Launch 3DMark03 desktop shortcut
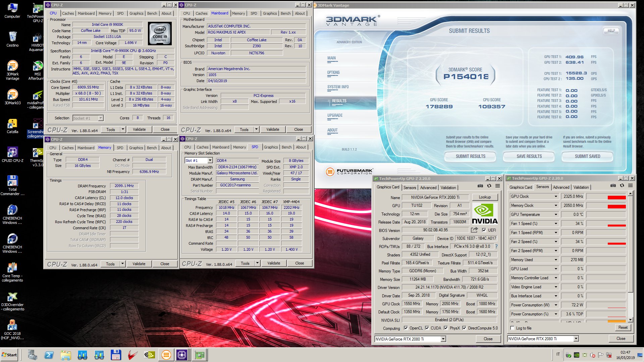This screenshot has height=362, width=644. [12, 97]
